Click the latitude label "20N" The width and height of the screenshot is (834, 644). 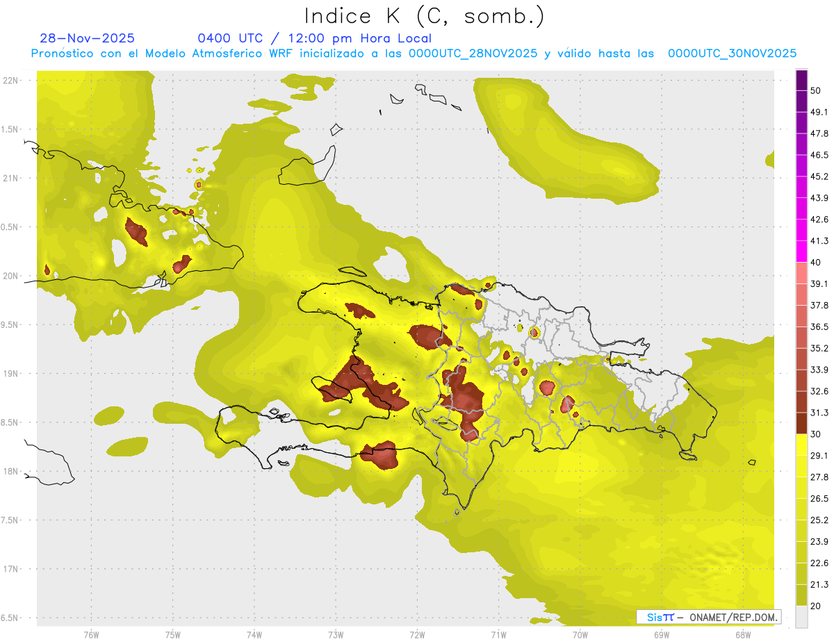10,276
